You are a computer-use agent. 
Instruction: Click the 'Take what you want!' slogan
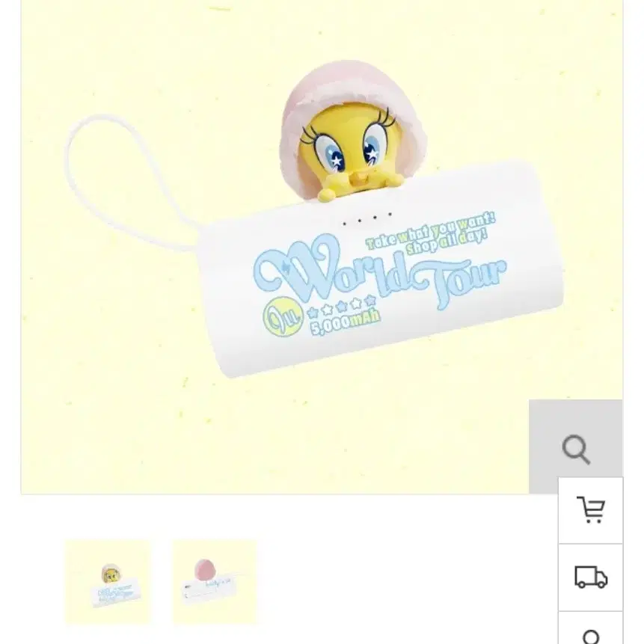(430, 230)
